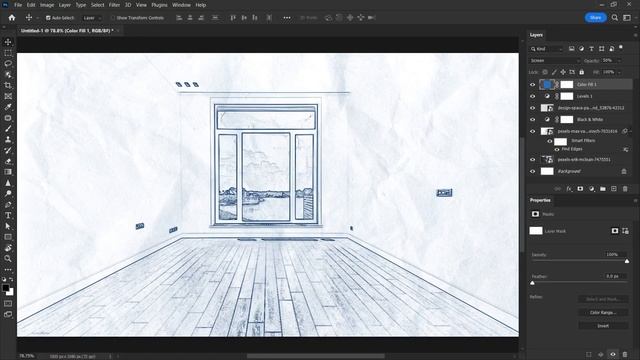
Task: Select the Frame tool
Action: (8, 96)
